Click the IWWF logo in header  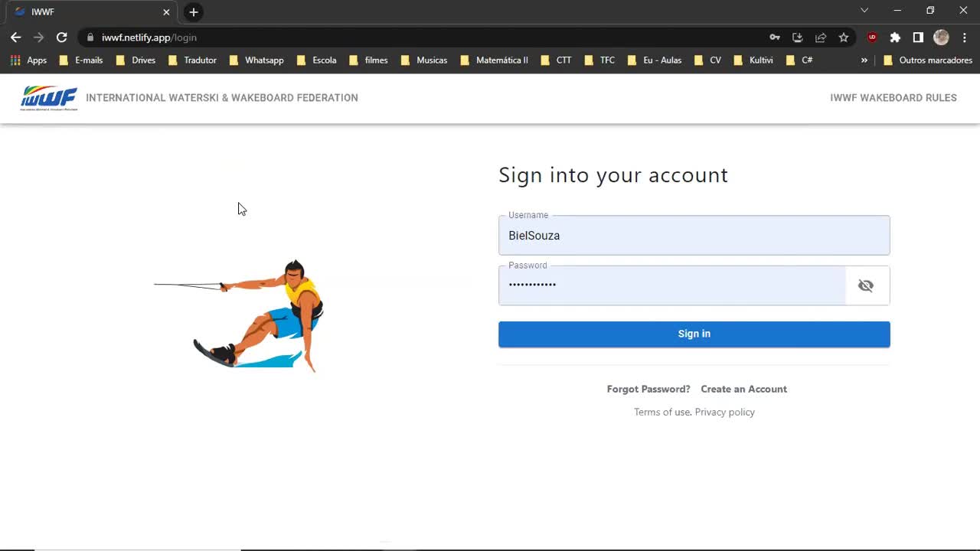[49, 98]
